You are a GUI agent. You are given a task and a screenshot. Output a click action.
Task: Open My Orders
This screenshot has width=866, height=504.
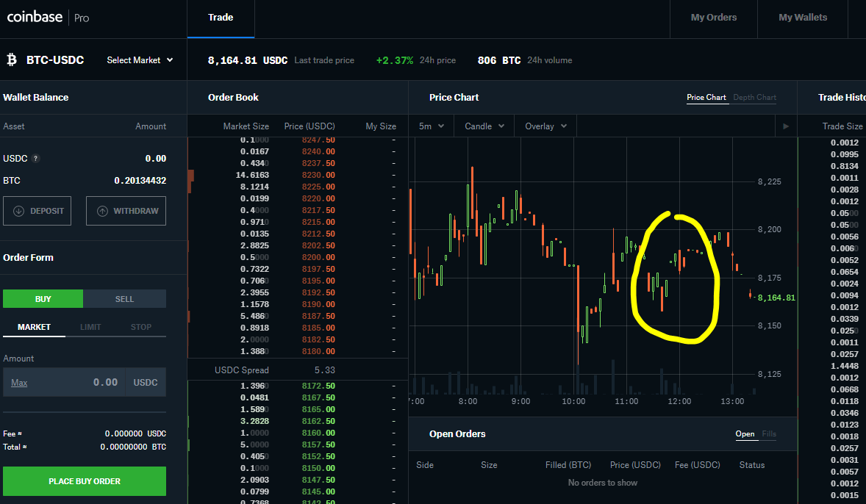(x=714, y=18)
